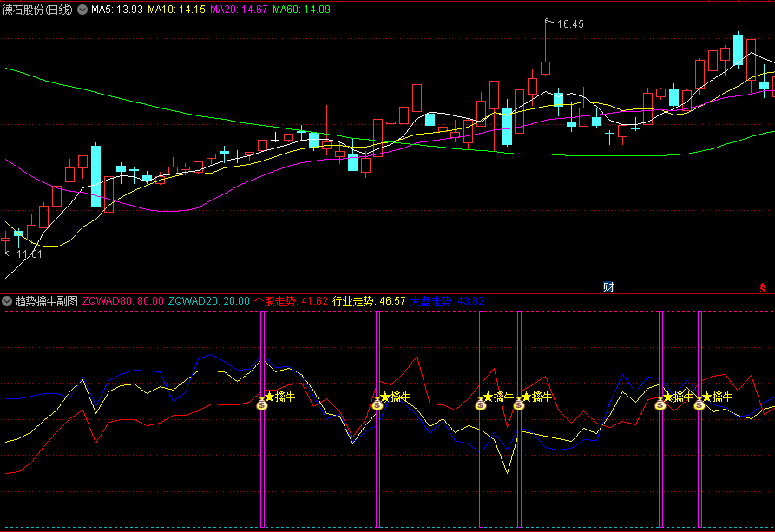Viewport: 775px width, 532px height.
Task: Select the 趋势擒牛副图 sub-chart title
Action: click(47, 301)
